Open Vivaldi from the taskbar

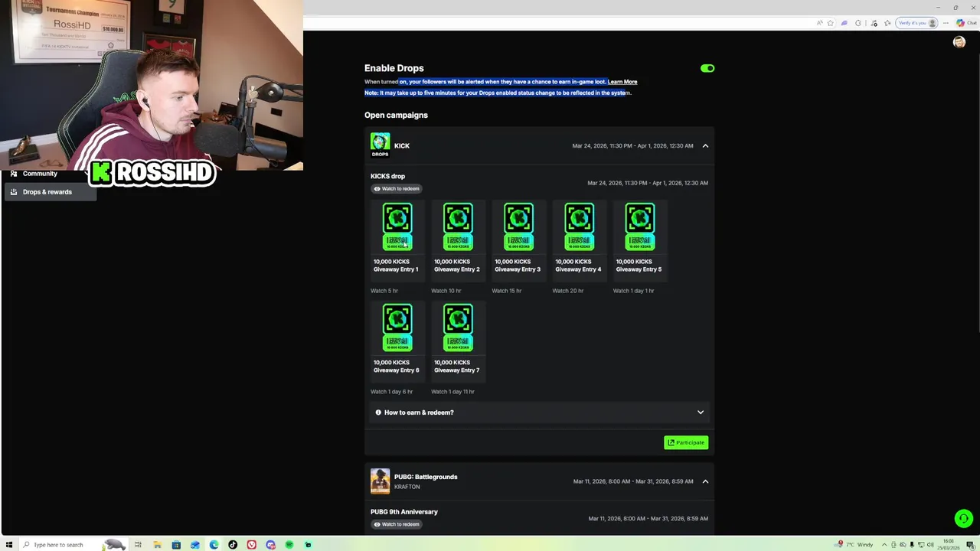pos(252,545)
